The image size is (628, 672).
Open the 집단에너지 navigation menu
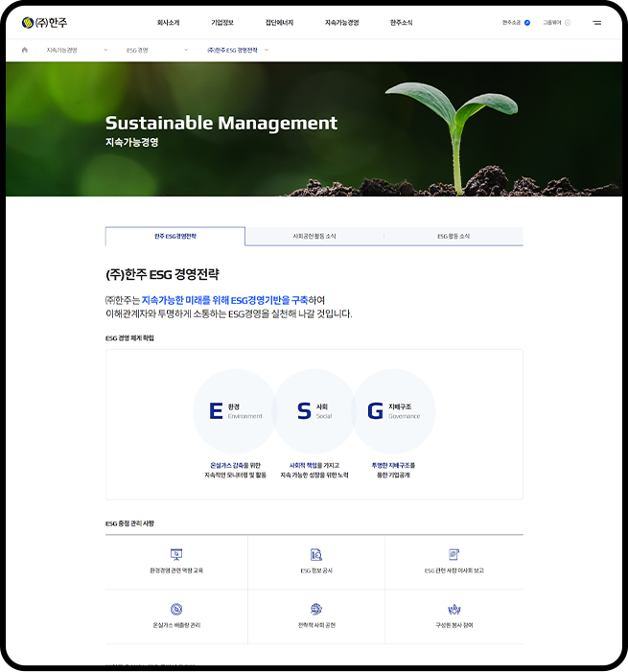pyautogui.click(x=279, y=22)
